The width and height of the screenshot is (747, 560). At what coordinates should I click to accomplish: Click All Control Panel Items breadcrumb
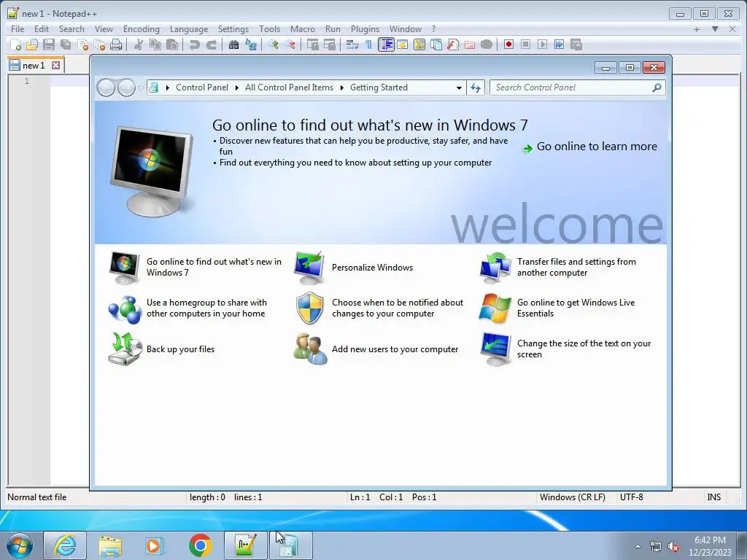(289, 87)
